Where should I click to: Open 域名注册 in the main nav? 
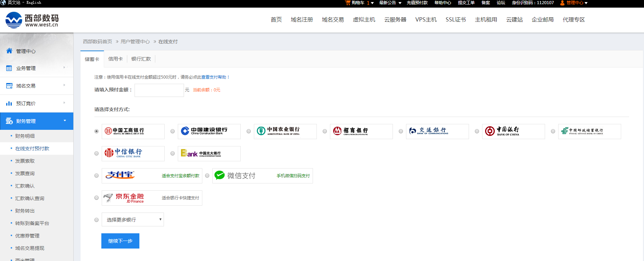click(302, 20)
